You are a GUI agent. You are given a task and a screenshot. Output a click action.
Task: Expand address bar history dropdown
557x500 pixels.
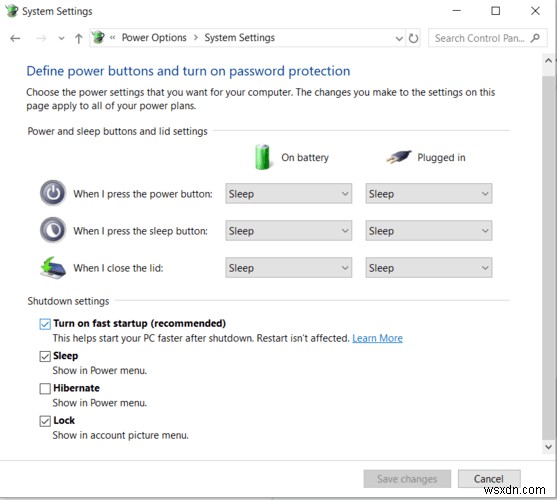coord(399,38)
